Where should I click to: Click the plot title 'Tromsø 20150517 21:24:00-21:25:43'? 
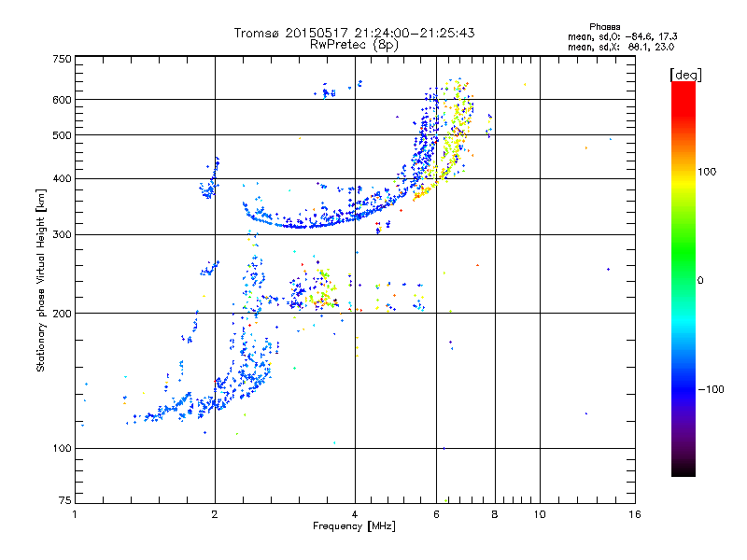354,33
